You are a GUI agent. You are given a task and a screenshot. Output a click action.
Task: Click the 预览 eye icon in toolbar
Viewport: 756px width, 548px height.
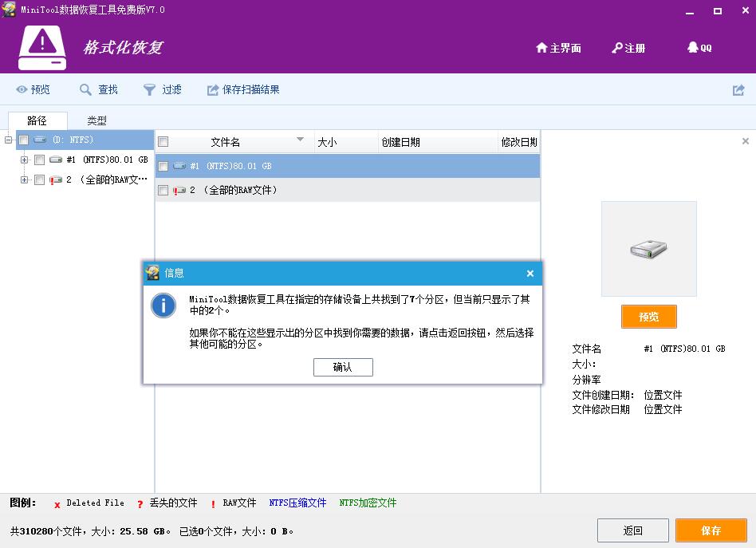tap(22, 89)
